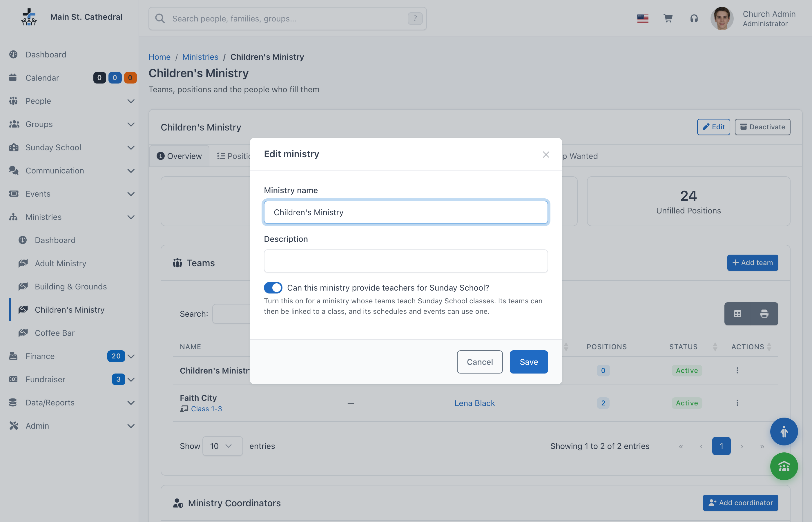Switch to the Overview tab
Screen dimensions: 812x522
coord(179,156)
